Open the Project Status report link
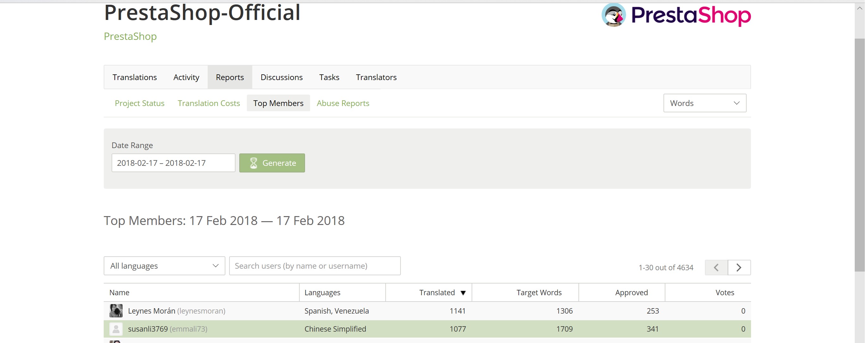Screen dimensions: 868x343 click(139, 103)
